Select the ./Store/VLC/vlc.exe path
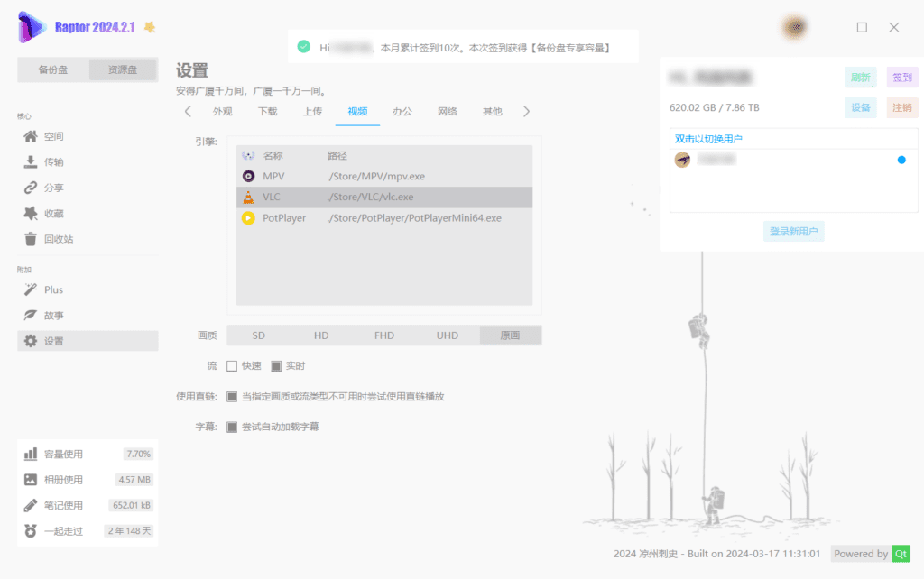 point(370,197)
